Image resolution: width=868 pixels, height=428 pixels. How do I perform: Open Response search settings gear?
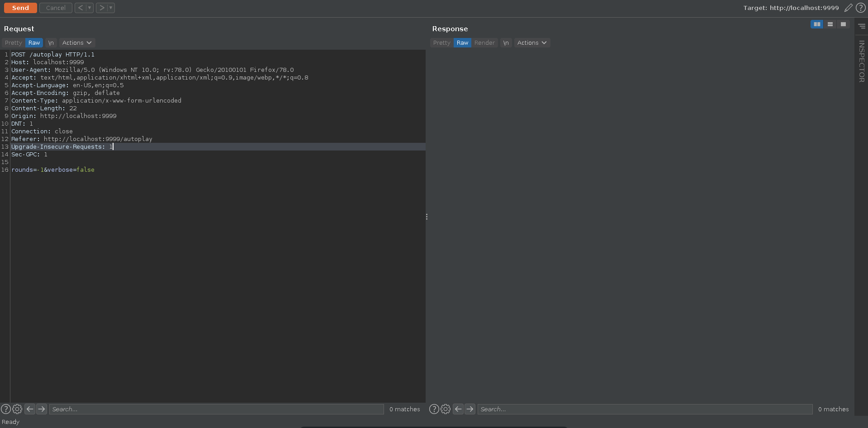[x=446, y=409]
